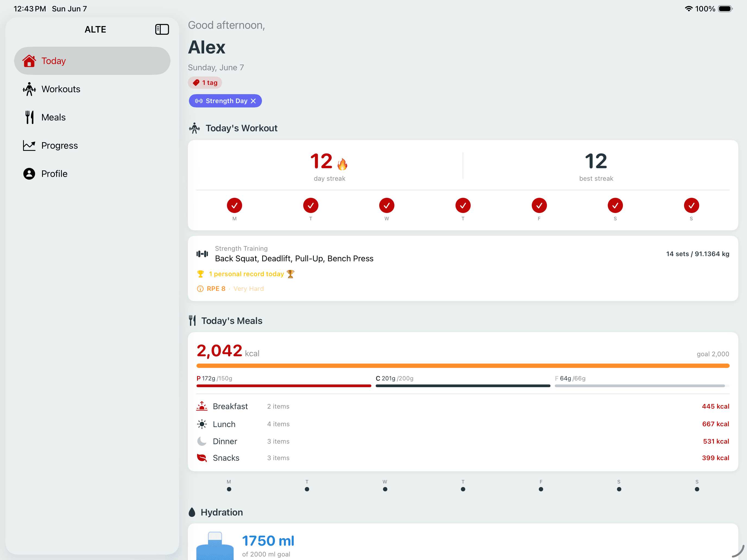This screenshot has width=747, height=560.
Task: Open the Lunch meal row
Action: 463,424
